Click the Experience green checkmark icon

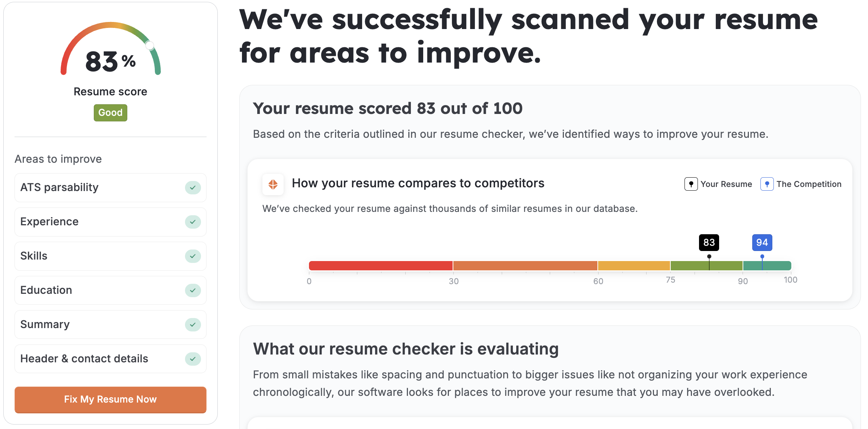point(193,222)
